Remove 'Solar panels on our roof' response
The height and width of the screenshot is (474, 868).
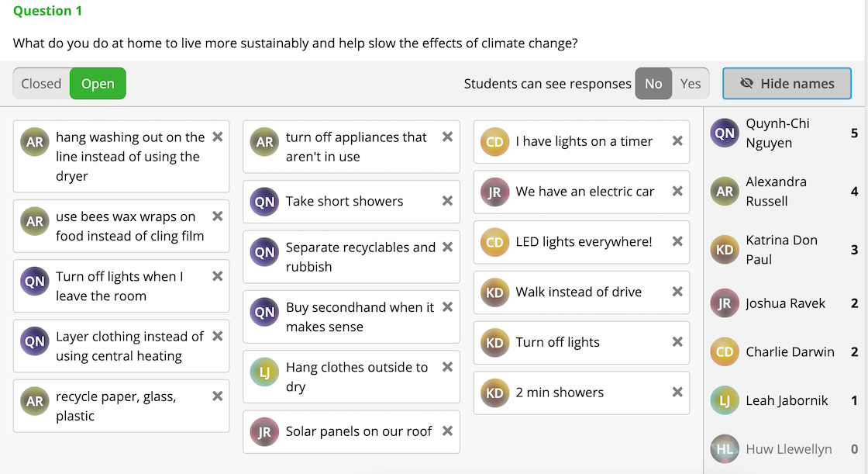[x=447, y=431]
